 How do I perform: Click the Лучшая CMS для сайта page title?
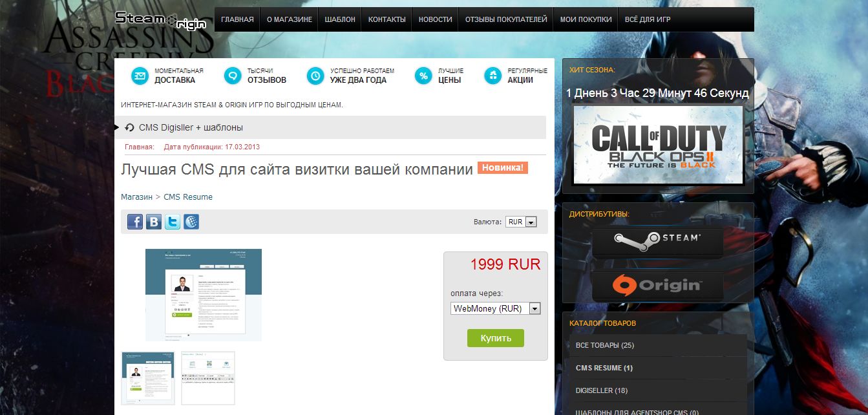[x=297, y=170]
